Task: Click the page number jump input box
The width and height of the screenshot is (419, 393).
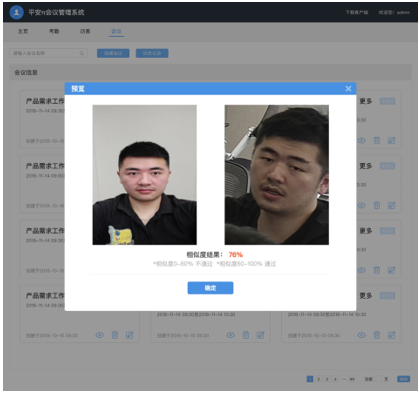Action: point(378,379)
